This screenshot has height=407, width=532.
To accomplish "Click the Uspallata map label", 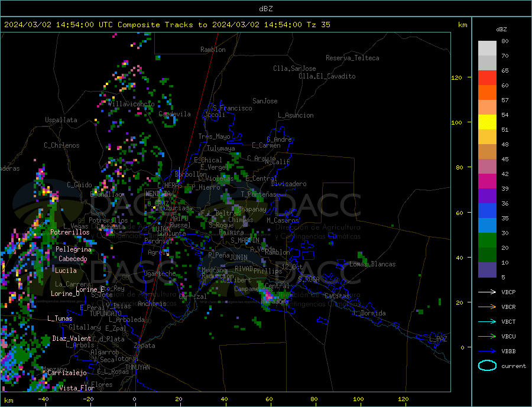I will [x=61, y=120].
